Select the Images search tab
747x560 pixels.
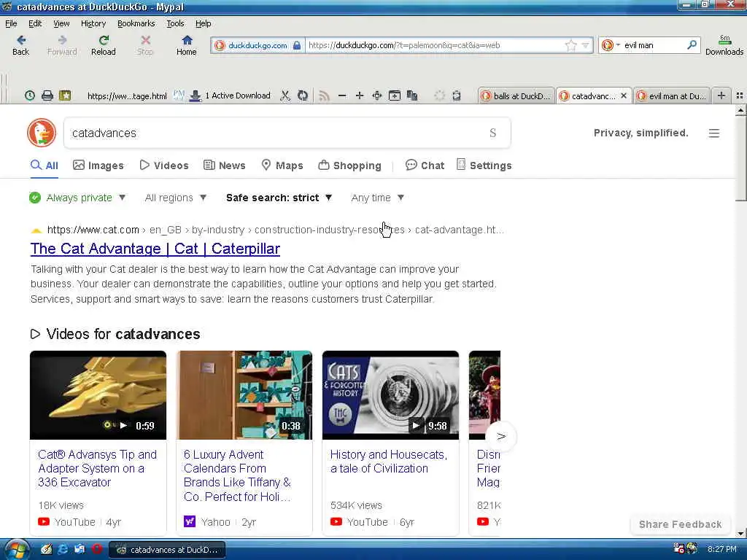pos(98,166)
